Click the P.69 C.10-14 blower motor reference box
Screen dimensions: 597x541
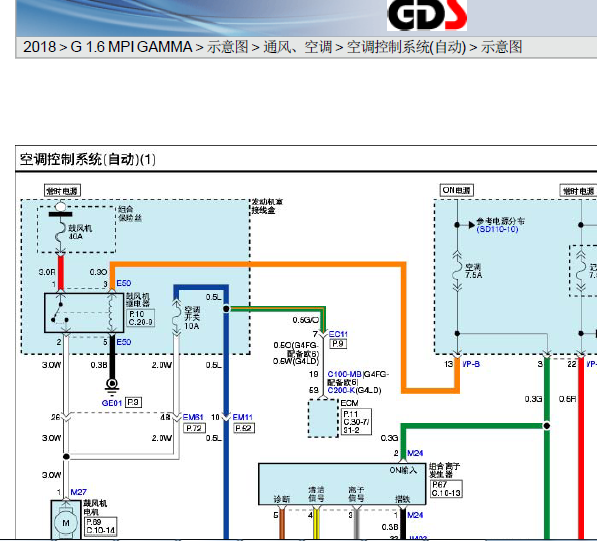101,526
